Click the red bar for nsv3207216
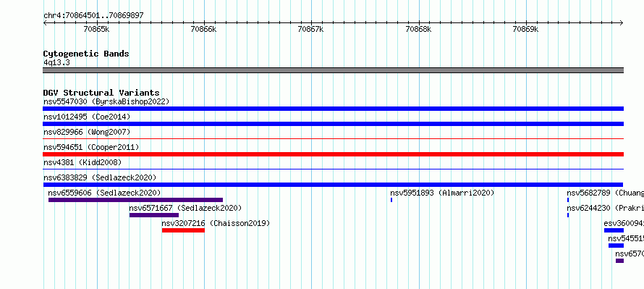The height and width of the screenshot is (289, 644). coord(183,230)
